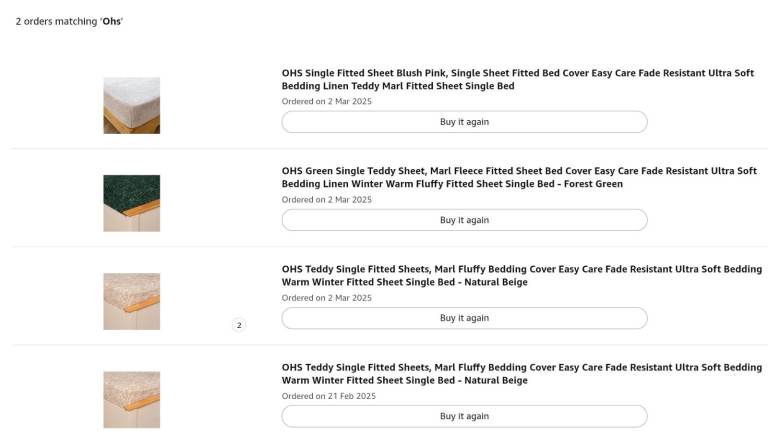Buy the Forest Green teddy sheet again

coord(464,220)
